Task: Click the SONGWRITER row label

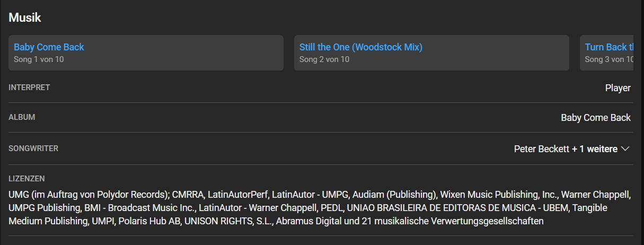Action: pos(33,148)
